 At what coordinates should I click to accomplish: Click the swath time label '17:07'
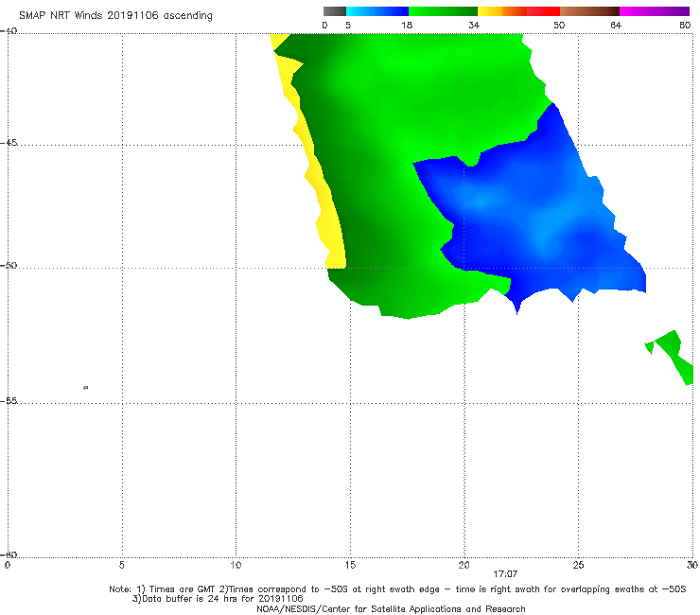pyautogui.click(x=505, y=574)
